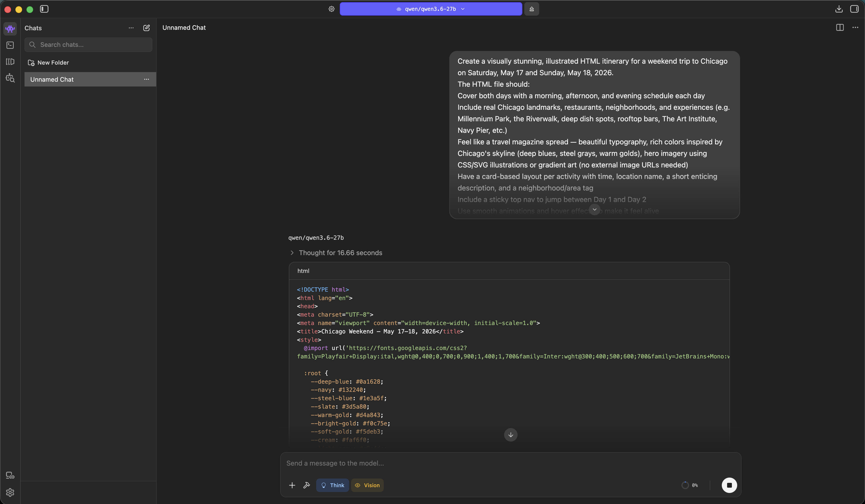Open chat header more options menu
The image size is (865, 504).
coord(855,27)
